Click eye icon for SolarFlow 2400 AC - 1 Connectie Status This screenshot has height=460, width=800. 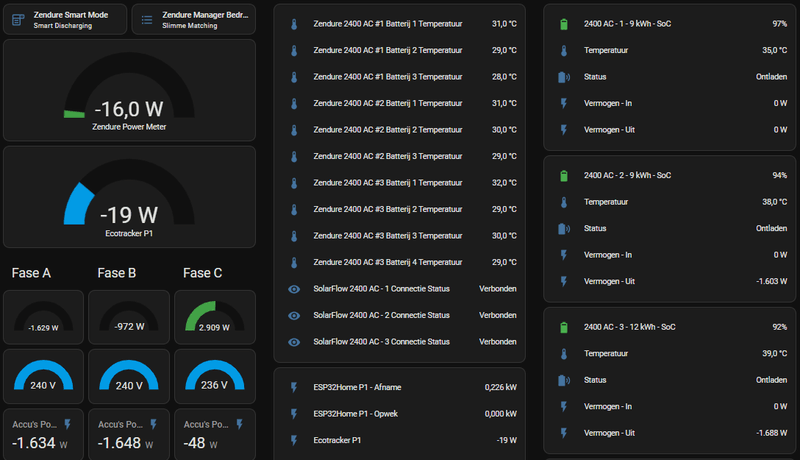294,289
